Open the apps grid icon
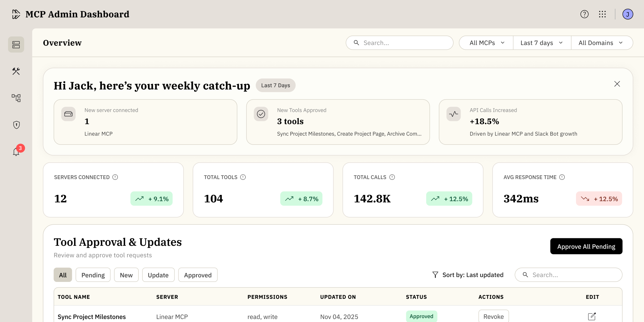The image size is (644, 322). point(602,14)
